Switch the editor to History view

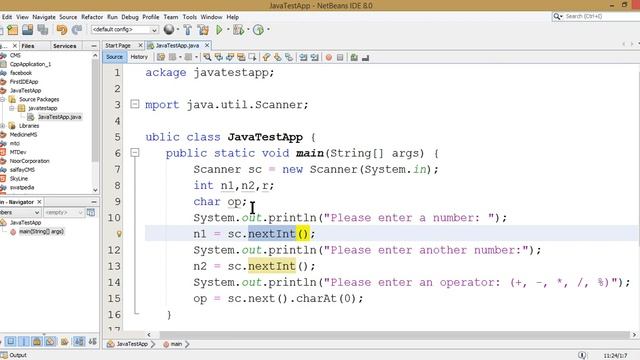(139, 57)
